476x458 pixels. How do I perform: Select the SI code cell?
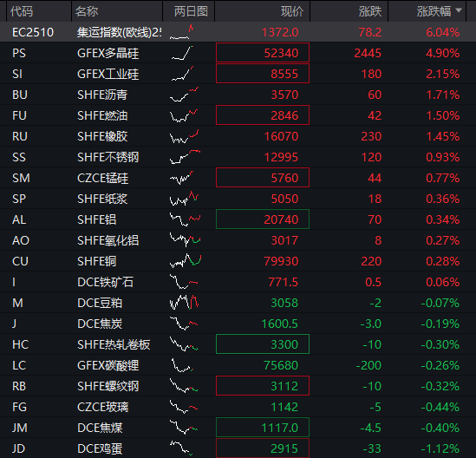pos(17,74)
